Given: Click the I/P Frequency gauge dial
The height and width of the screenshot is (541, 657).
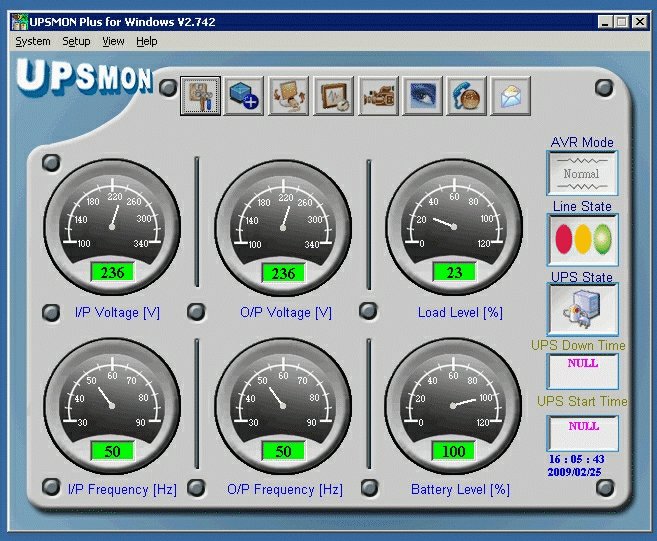Looking at the screenshot, I should (112, 406).
